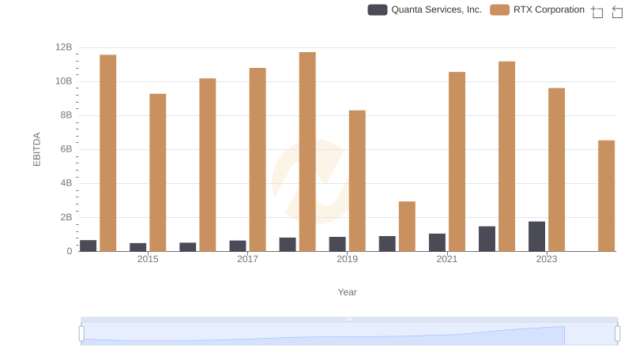Click the 2022 Quanta Services bar
This screenshot has width=632, height=364.
point(487,238)
